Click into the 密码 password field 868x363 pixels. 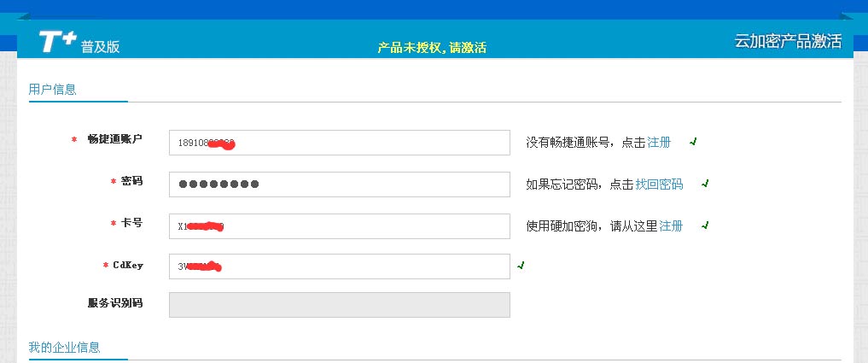[x=339, y=184]
